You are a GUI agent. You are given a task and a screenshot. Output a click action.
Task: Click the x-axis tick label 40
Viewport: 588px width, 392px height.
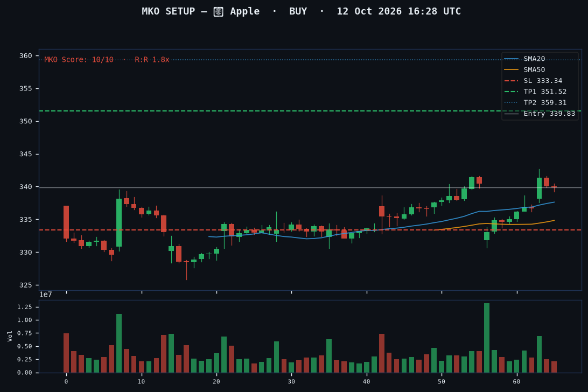point(366,381)
